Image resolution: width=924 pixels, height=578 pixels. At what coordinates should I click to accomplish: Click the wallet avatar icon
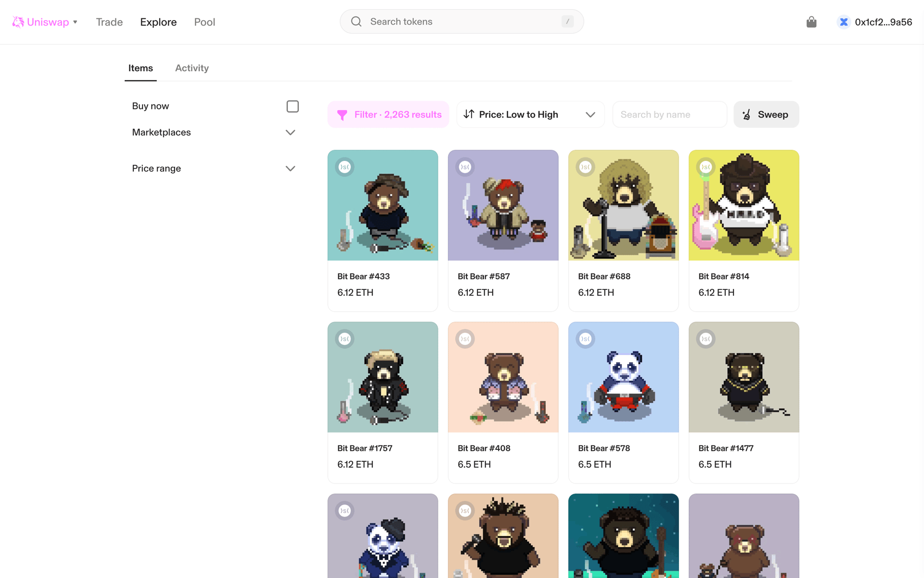point(844,22)
